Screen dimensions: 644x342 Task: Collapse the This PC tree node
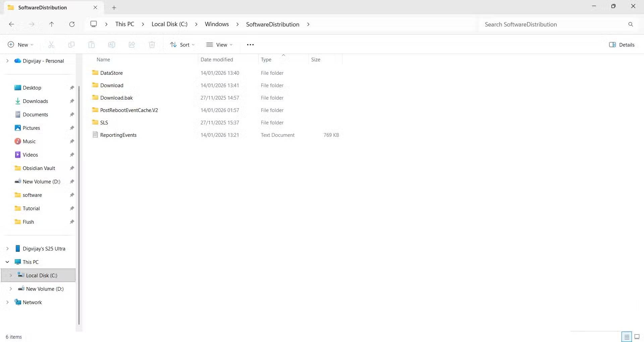click(7, 262)
